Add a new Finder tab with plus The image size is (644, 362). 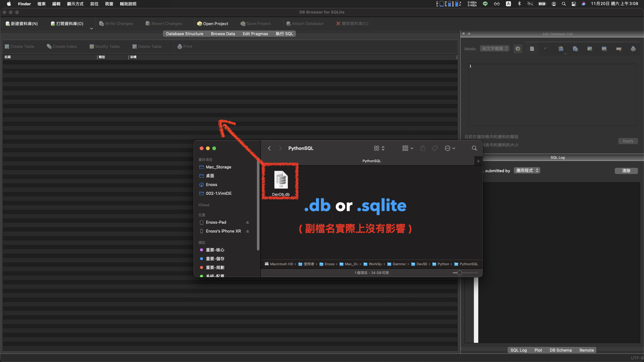pos(478,161)
